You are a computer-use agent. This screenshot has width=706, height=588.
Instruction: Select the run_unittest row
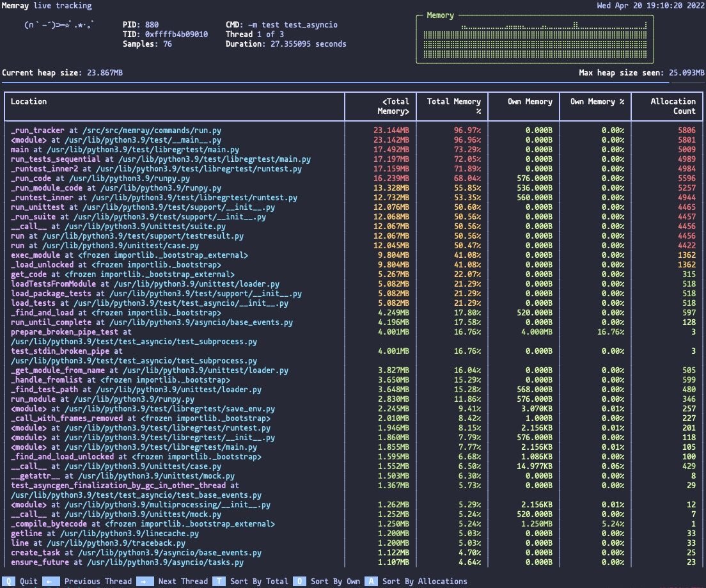[353, 207]
